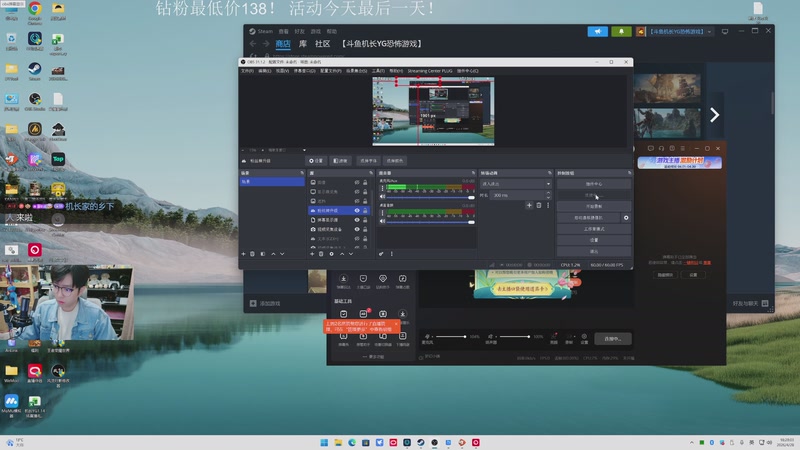Mute the desktop audio mixer channel
This screenshot has height=450, width=800.
coord(382,221)
